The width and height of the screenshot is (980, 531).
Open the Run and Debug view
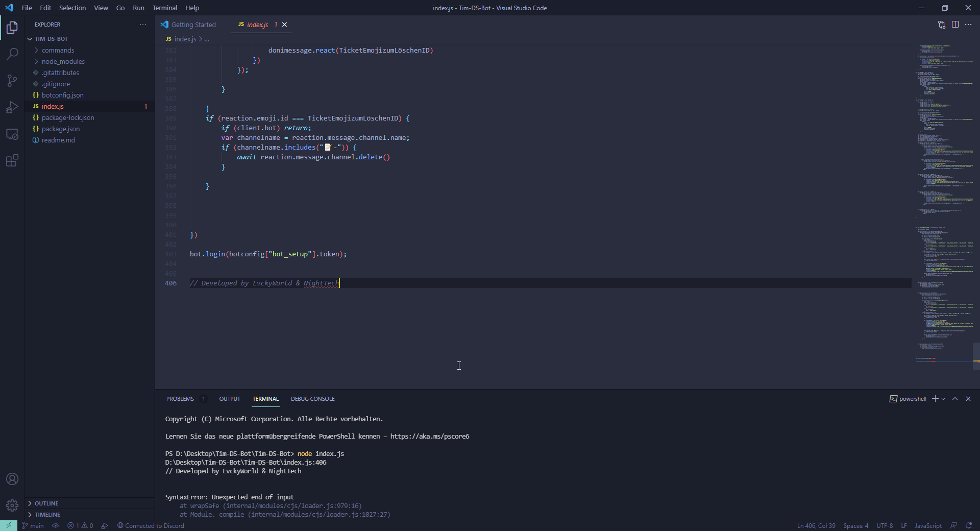click(12, 107)
